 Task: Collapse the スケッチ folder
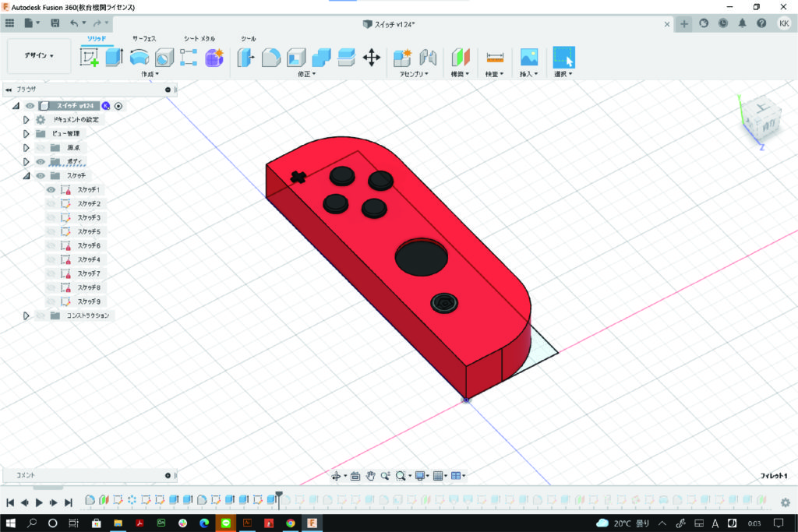26,176
